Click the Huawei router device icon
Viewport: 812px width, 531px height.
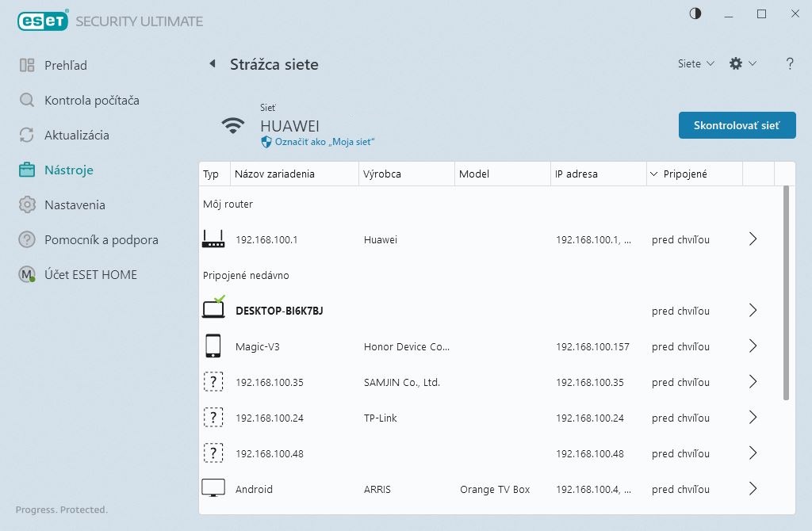pyautogui.click(x=213, y=239)
